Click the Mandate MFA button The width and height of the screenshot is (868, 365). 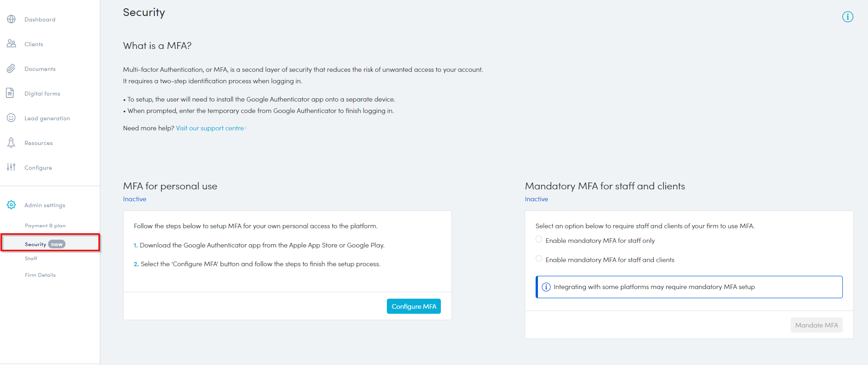click(x=816, y=325)
